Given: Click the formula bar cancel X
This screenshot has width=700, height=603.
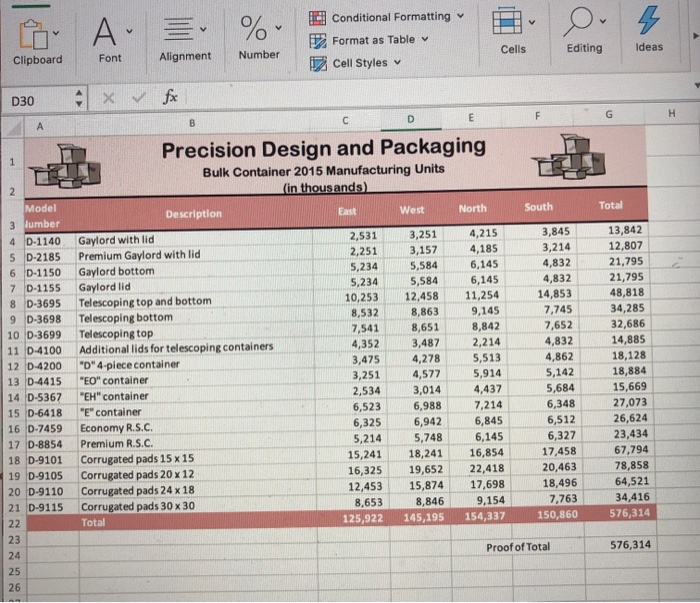Looking at the screenshot, I should click(108, 98).
